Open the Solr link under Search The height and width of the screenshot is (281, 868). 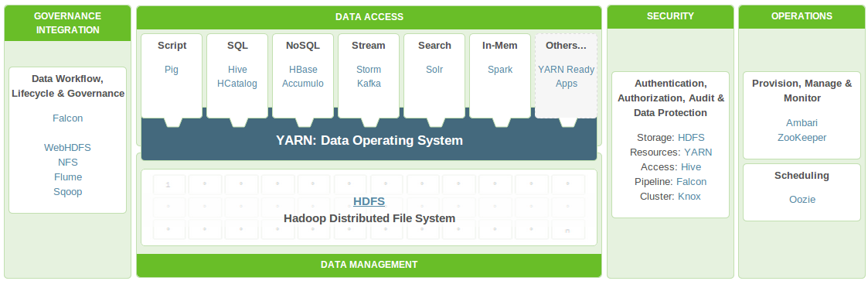[434, 70]
